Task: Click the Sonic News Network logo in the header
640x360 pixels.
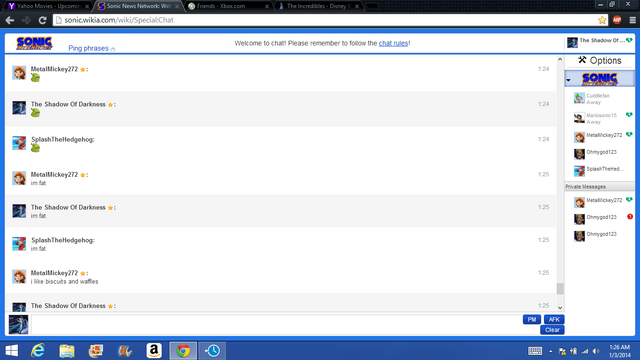Action: click(34, 43)
